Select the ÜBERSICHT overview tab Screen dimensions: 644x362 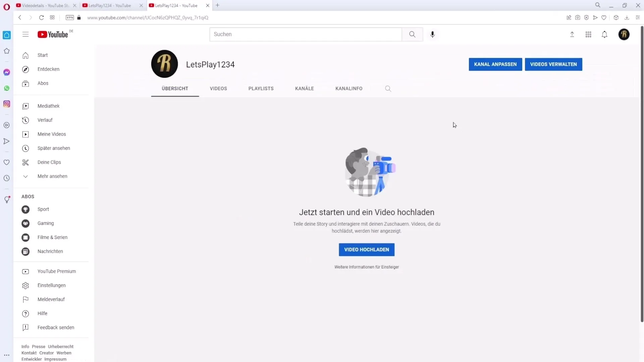pyautogui.click(x=175, y=88)
